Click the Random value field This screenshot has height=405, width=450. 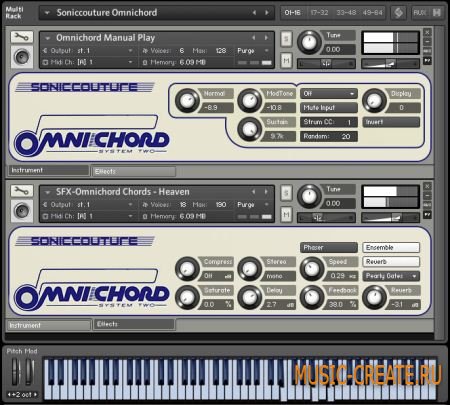329,136
